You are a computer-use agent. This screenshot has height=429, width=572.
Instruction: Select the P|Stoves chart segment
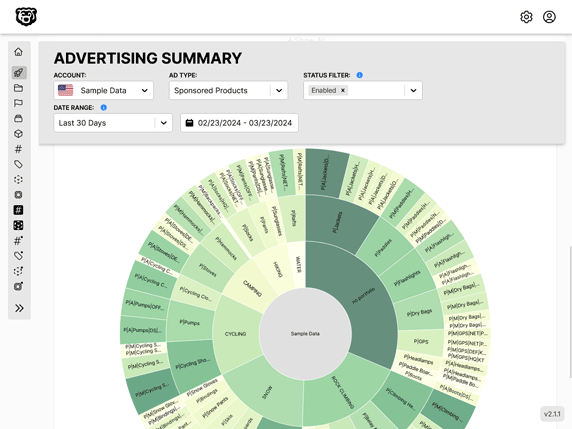click(208, 269)
